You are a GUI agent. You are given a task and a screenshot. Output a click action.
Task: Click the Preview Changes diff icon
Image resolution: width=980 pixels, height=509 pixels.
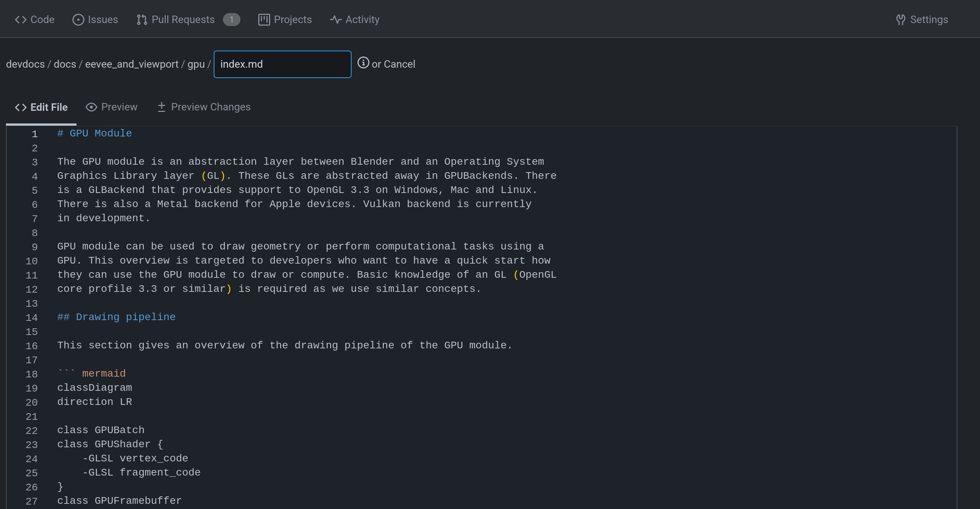(x=162, y=107)
